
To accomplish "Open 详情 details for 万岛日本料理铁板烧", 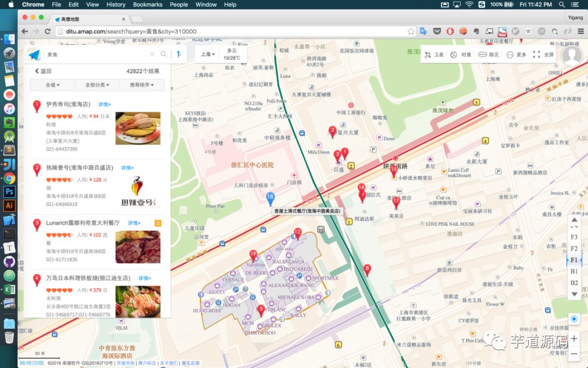I will (x=145, y=278).
